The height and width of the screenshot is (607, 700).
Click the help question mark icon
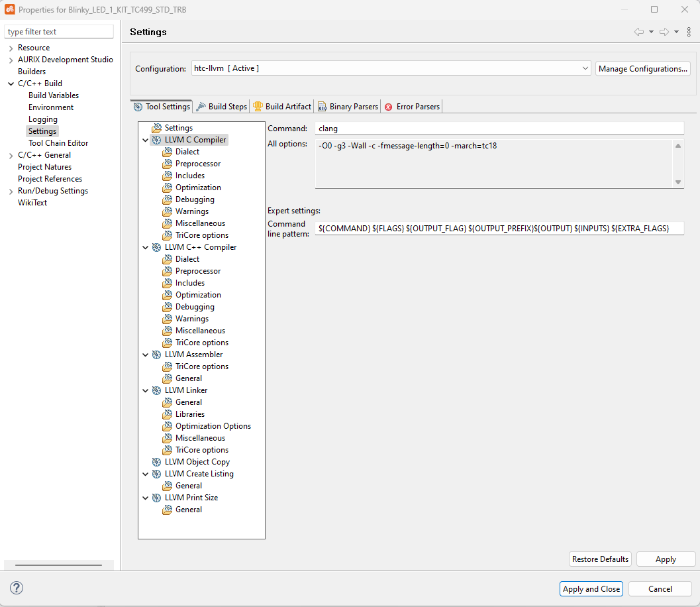pyautogui.click(x=17, y=588)
